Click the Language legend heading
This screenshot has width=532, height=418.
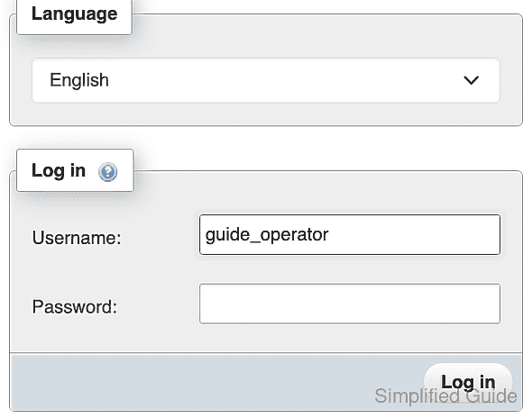pyautogui.click(x=74, y=14)
